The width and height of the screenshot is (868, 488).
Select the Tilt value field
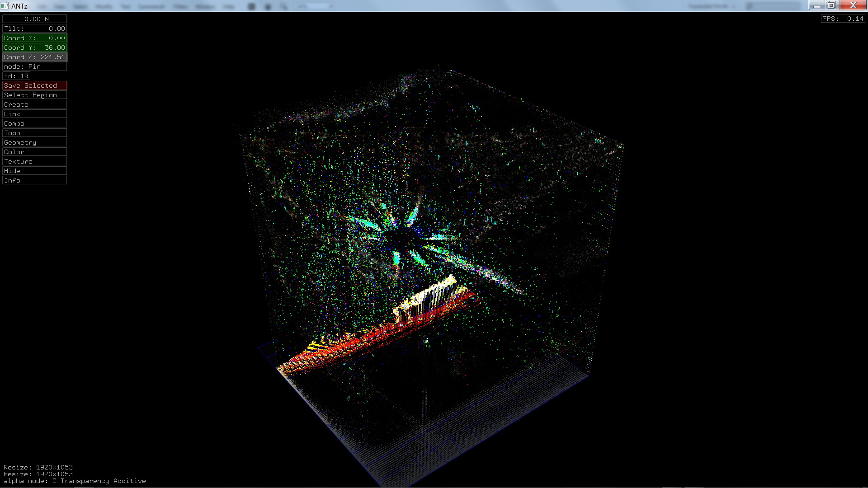click(34, 28)
